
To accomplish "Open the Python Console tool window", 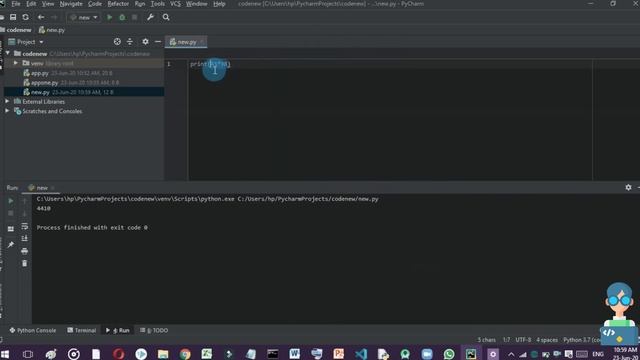I will tap(33, 330).
